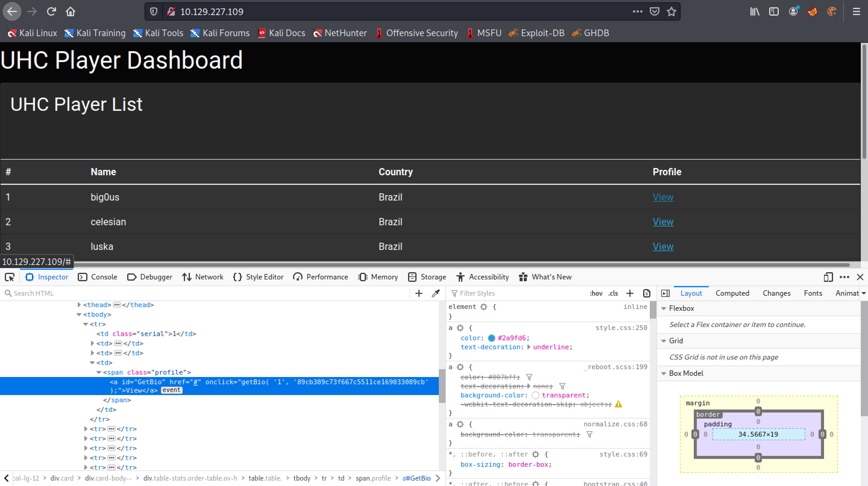
Task: Activate the element picker tool
Action: tap(10, 277)
